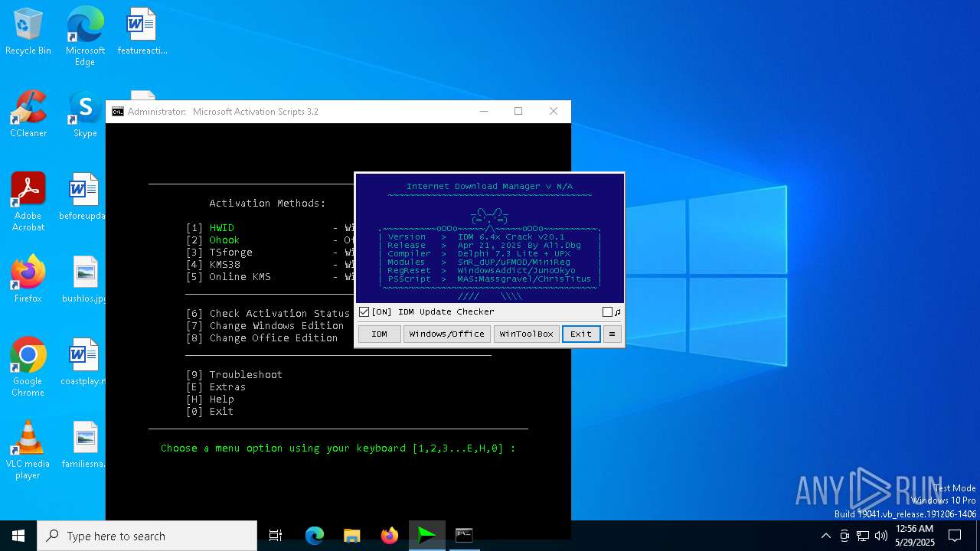This screenshot has height=551, width=980.
Task: Open Firefox from the taskbar
Action: (389, 536)
